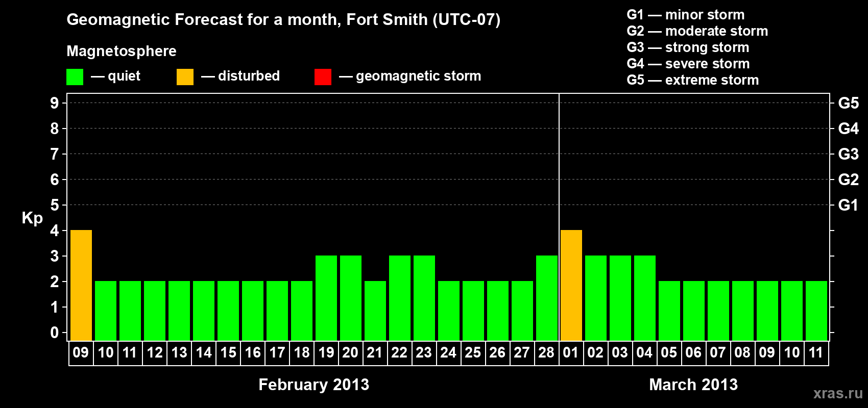Click the G1 right axis label

849,205
